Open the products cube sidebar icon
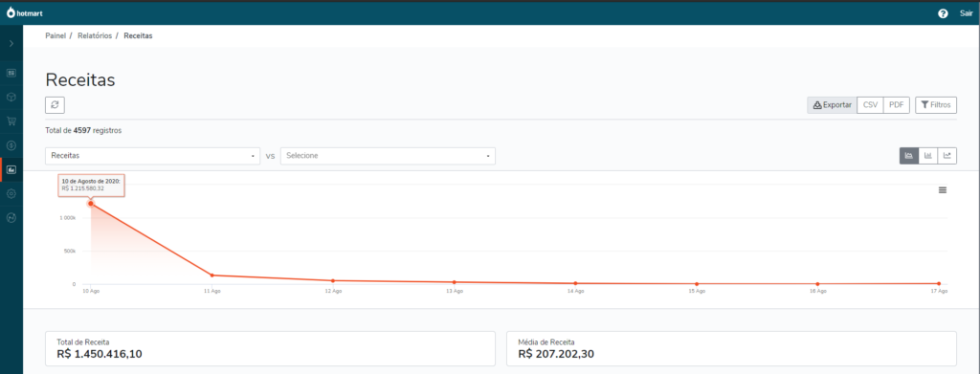This screenshot has width=980, height=374. click(x=11, y=98)
